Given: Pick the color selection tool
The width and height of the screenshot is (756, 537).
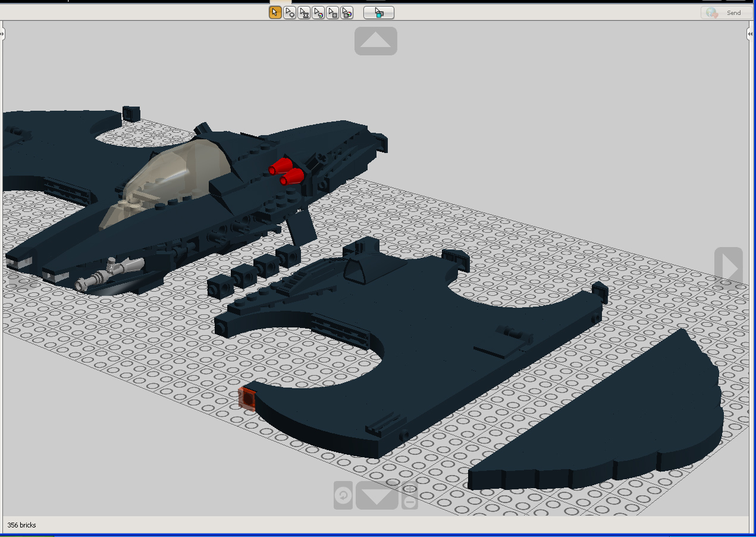Looking at the screenshot, I should [318, 13].
